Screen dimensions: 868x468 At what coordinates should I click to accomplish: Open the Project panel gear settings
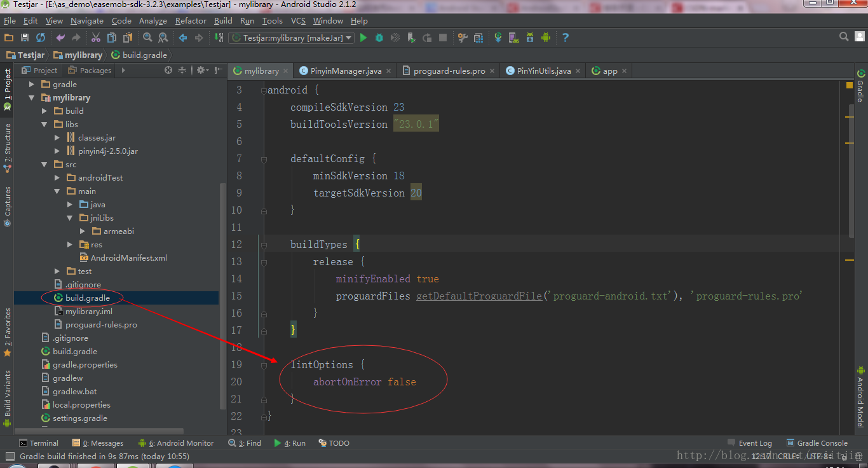[202, 70]
